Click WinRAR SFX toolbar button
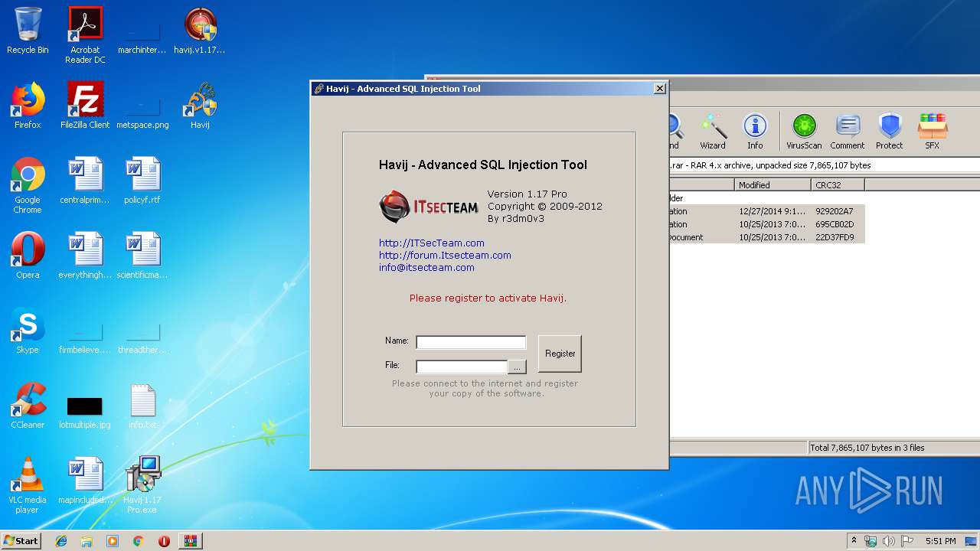The width and height of the screenshot is (980, 551). [x=932, y=132]
